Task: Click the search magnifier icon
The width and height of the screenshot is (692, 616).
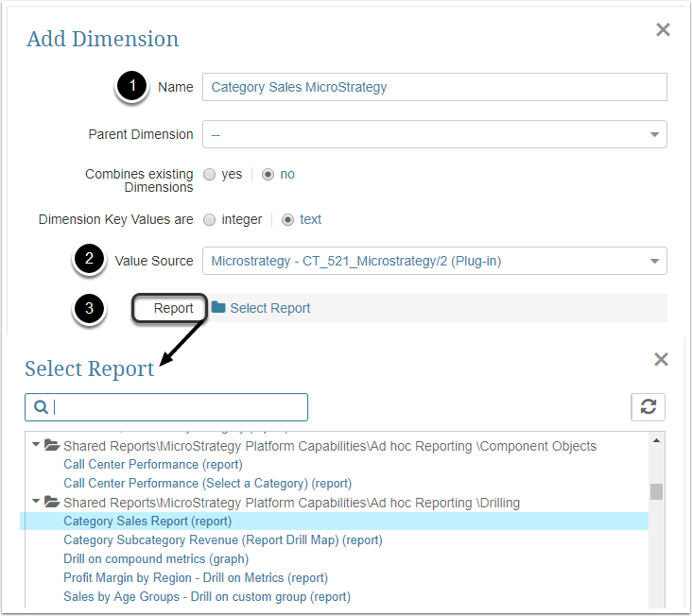Action: coord(41,406)
